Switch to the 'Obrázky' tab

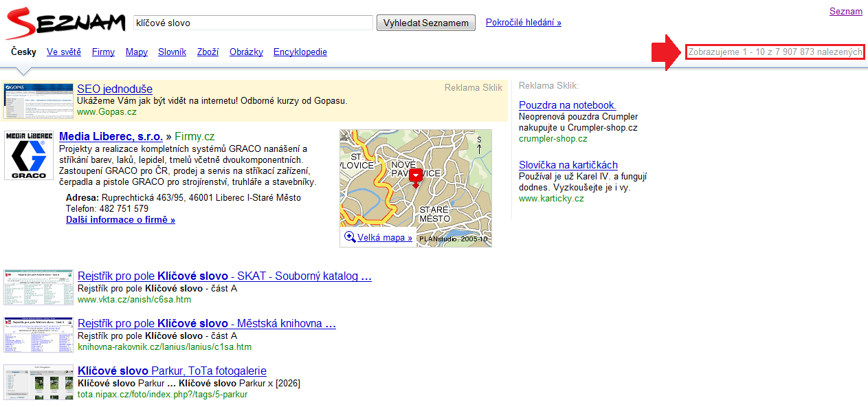[246, 52]
